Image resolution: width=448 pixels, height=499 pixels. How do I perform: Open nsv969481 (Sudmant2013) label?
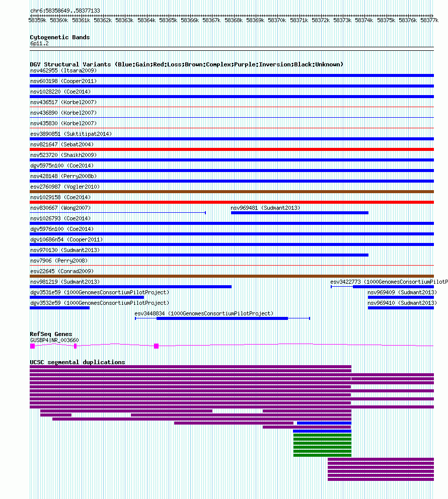[x=266, y=208]
